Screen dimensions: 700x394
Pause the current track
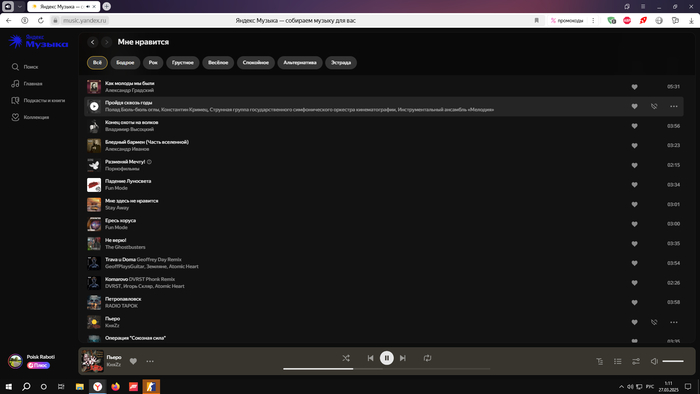pos(387,358)
